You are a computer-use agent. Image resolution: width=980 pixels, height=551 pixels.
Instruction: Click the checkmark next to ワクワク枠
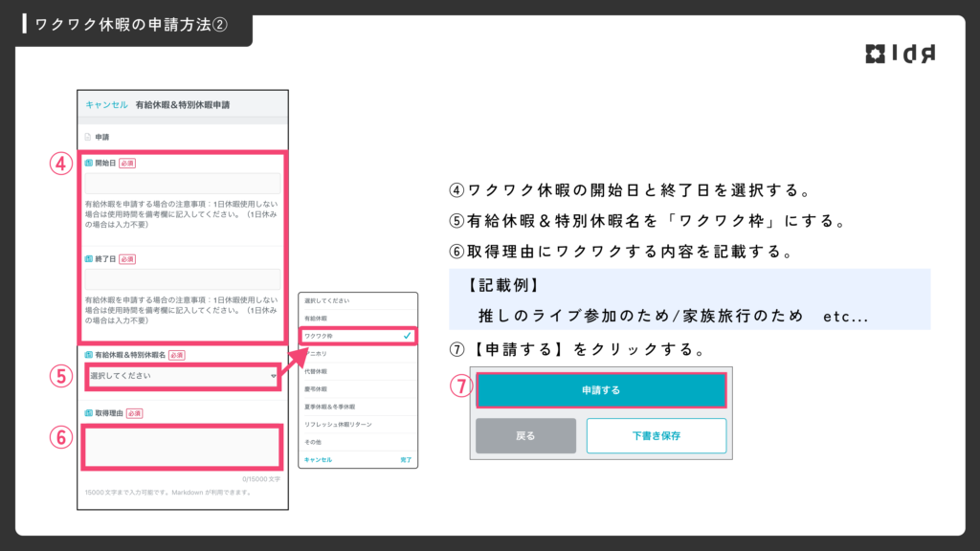click(407, 336)
